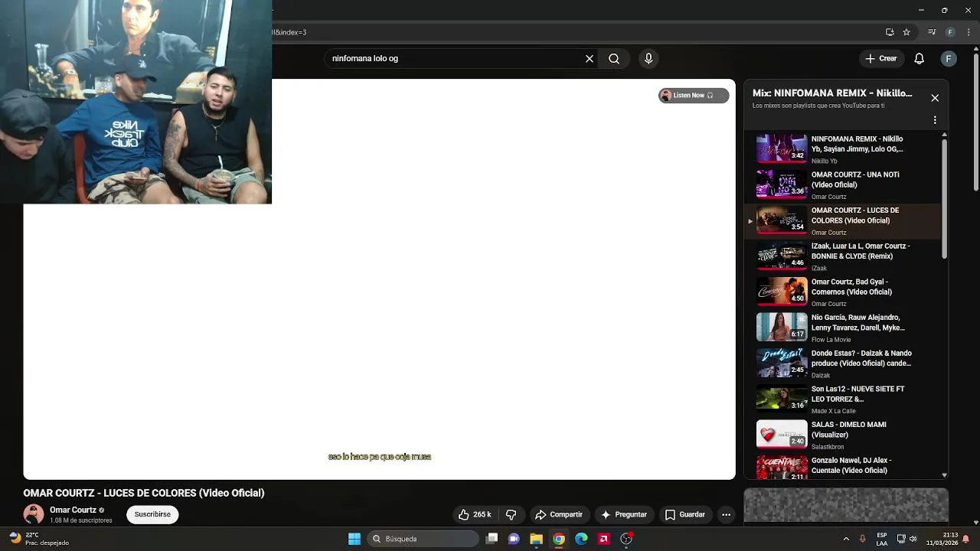
Task: Open Task View in the taskbar
Action: click(492, 539)
